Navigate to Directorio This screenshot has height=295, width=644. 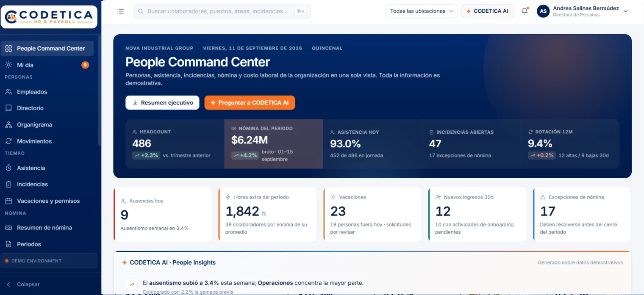(47, 108)
